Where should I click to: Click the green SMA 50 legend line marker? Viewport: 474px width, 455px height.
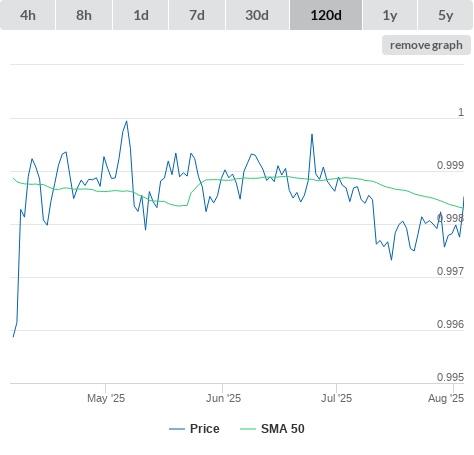[x=248, y=429]
